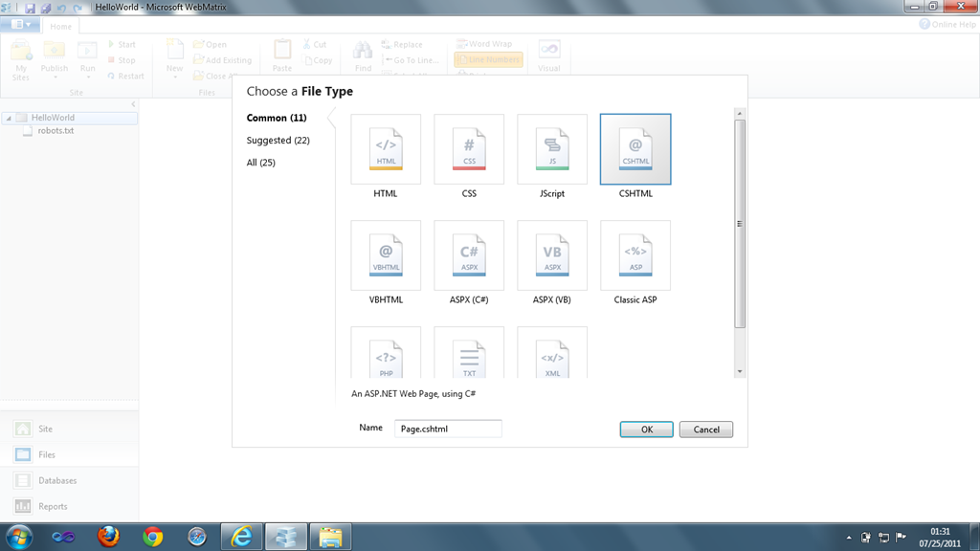Click the Save icon in the title bar
The image size is (980, 551).
click(x=30, y=8)
